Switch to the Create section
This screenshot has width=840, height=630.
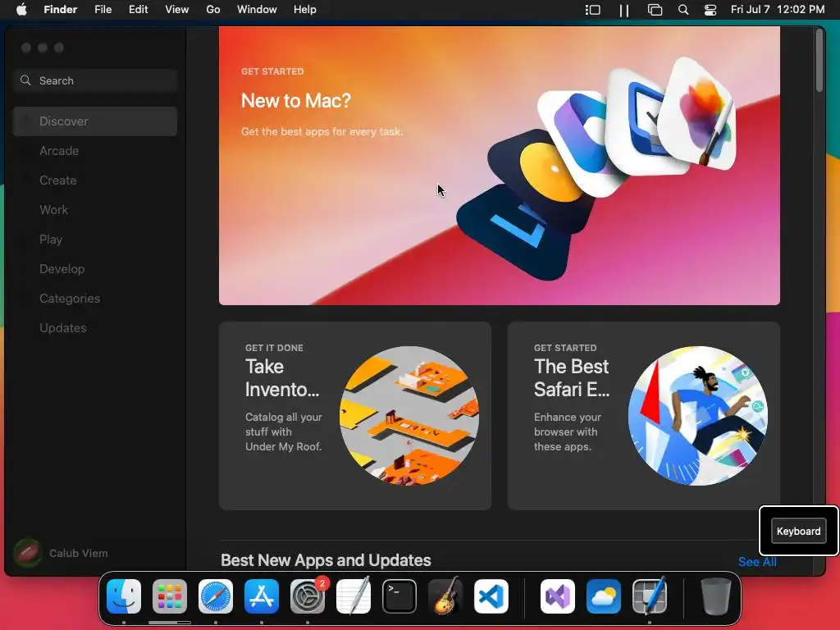(x=95, y=180)
